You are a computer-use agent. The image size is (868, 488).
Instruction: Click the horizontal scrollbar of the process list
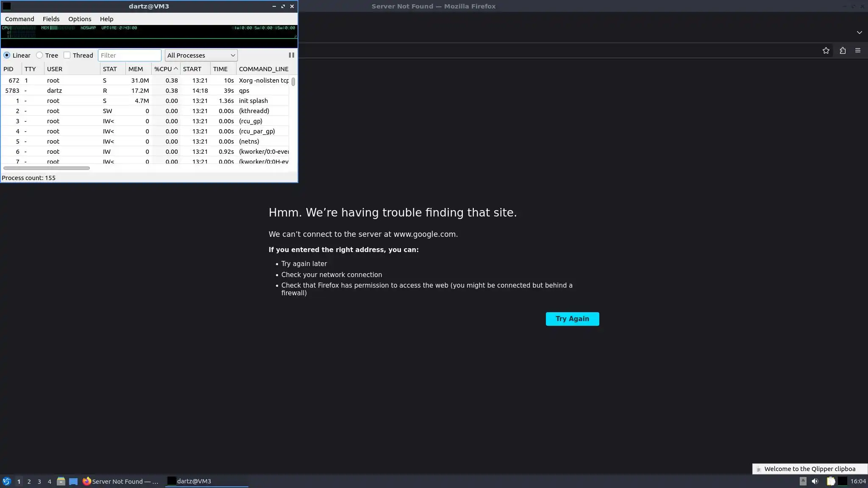pos(47,168)
